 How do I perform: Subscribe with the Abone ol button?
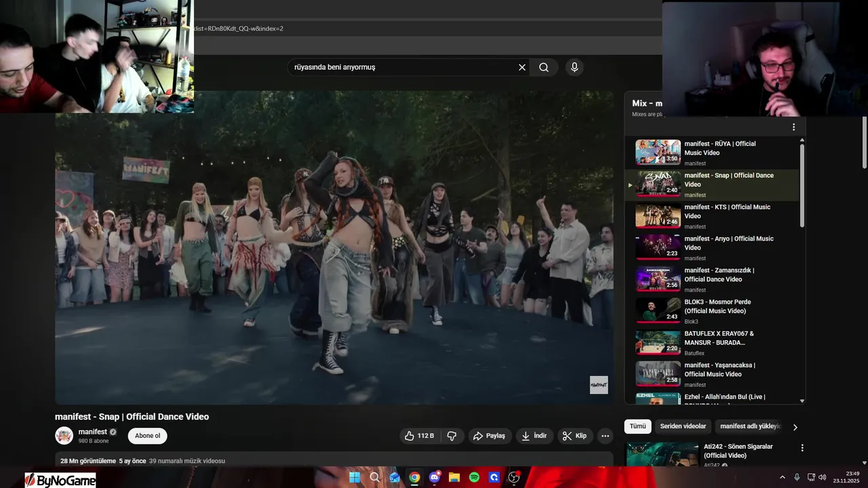(147, 436)
